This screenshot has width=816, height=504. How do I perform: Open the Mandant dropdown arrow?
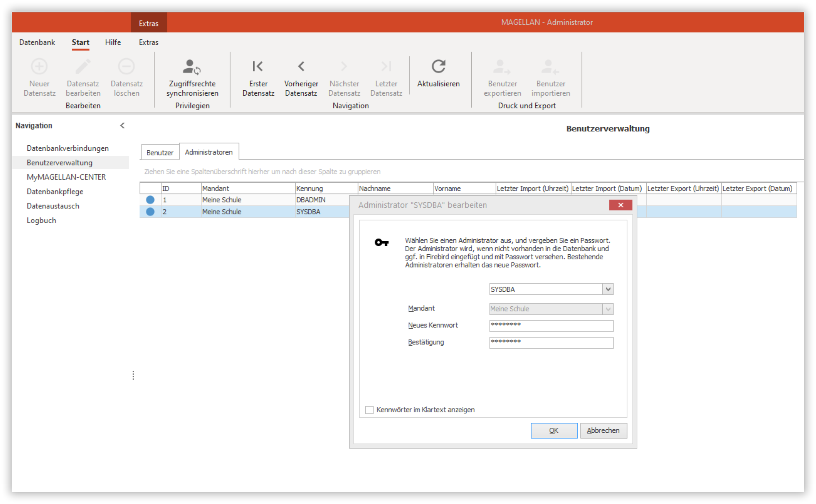click(608, 309)
